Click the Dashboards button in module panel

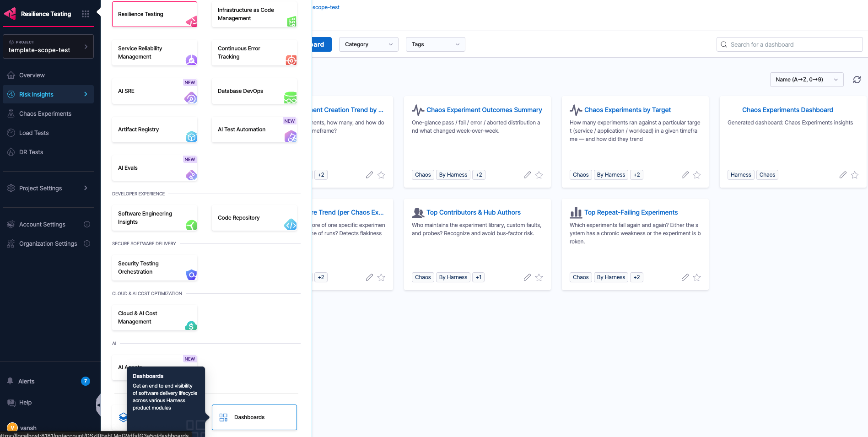click(254, 417)
